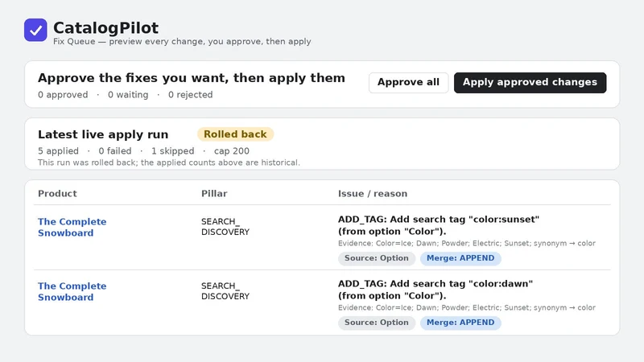Click the "0 waiting" count text
The image size is (644, 362).
pyautogui.click(x=128, y=95)
